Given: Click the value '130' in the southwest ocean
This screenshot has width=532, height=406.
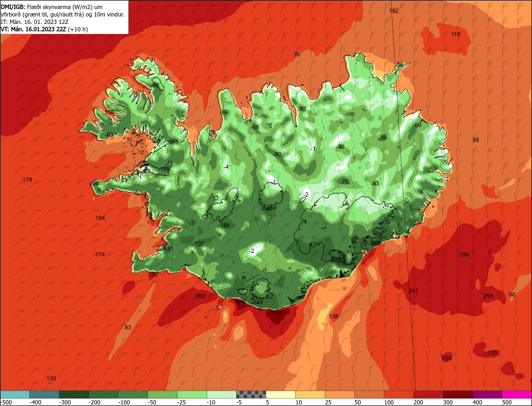Looking at the screenshot, I should click(x=51, y=378).
